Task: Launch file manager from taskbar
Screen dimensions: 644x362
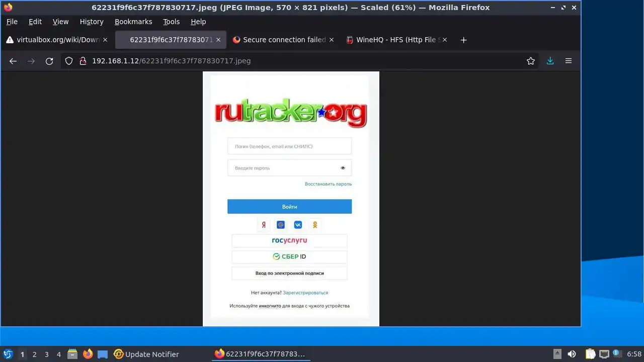Action: pyautogui.click(x=72, y=354)
